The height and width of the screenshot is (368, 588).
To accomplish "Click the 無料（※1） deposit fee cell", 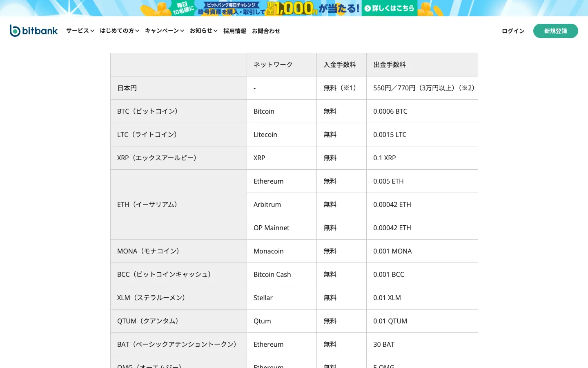I will [x=341, y=88].
